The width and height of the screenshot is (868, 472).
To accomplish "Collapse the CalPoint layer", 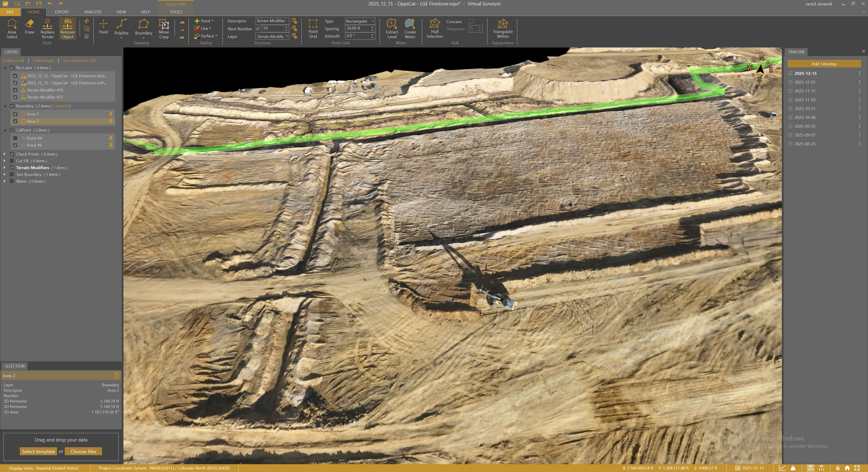I will coord(5,130).
